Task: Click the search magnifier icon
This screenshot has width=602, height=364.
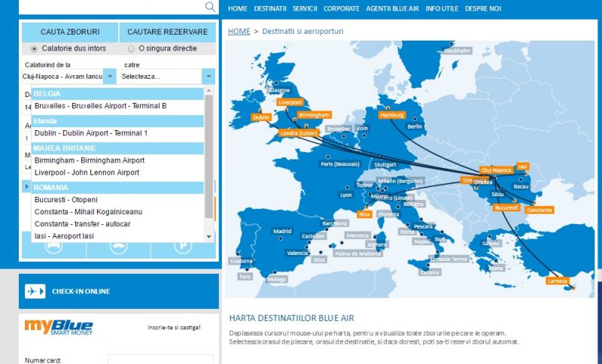Action: tap(210, 7)
